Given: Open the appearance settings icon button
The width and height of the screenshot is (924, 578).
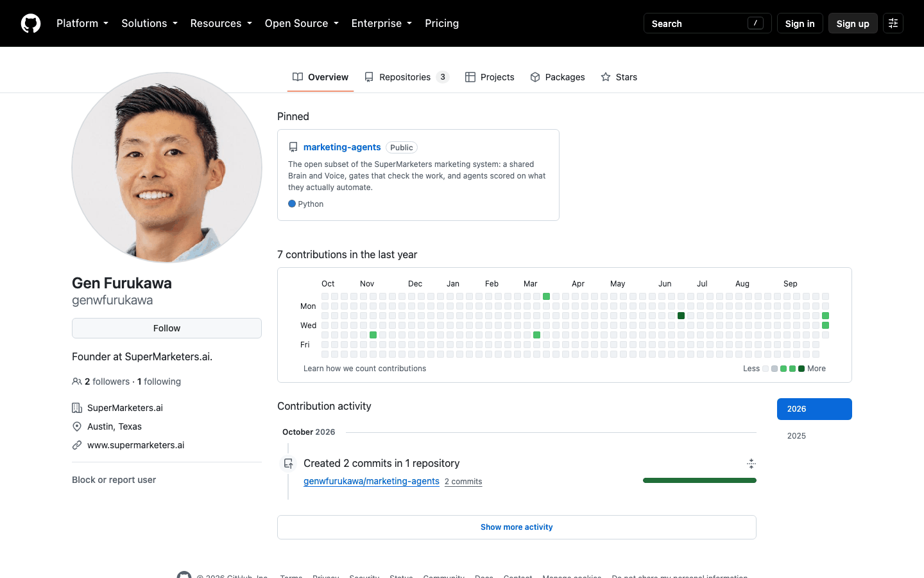Looking at the screenshot, I should click(x=893, y=23).
